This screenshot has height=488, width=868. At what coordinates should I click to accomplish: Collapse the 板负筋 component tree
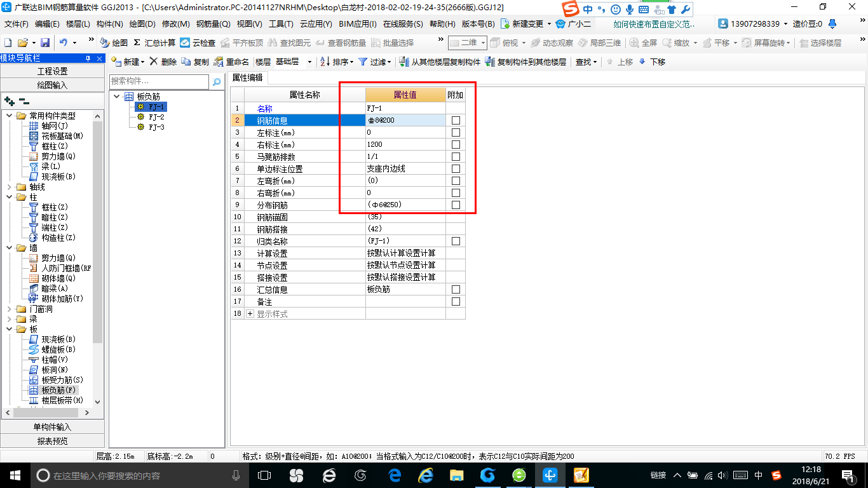pyautogui.click(x=118, y=97)
